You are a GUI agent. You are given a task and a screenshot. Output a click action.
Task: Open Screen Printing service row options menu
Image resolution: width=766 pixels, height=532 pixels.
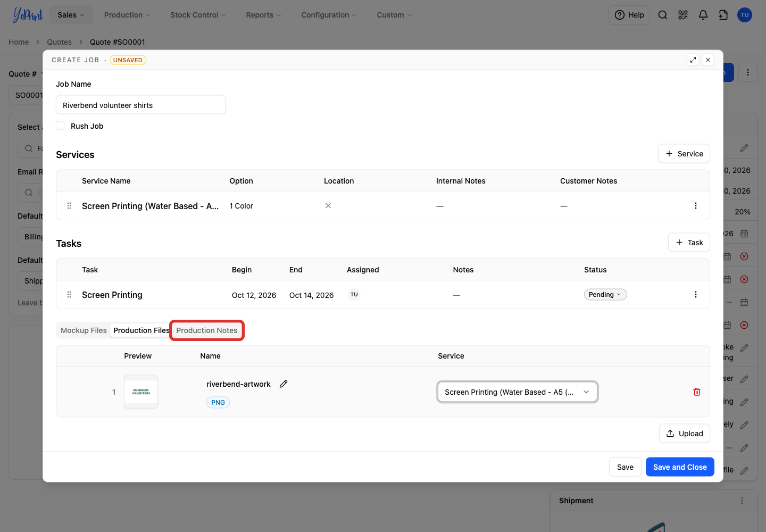pos(696,206)
